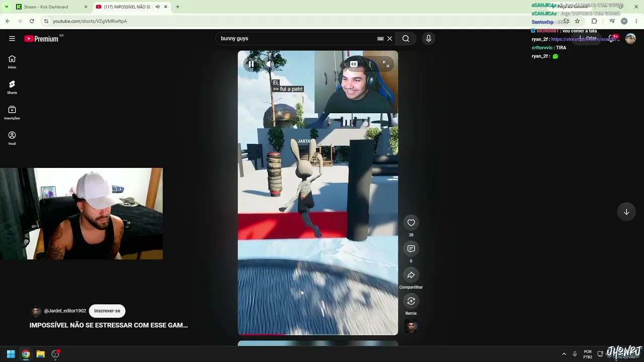
Task: Open the YouTube guide hamburger menu
Action: 12,39
